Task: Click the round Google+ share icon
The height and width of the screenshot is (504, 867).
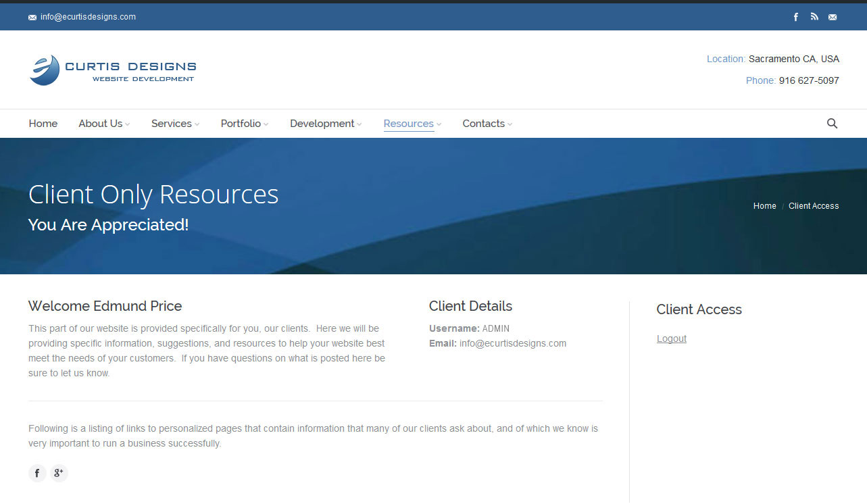Action: click(x=59, y=473)
